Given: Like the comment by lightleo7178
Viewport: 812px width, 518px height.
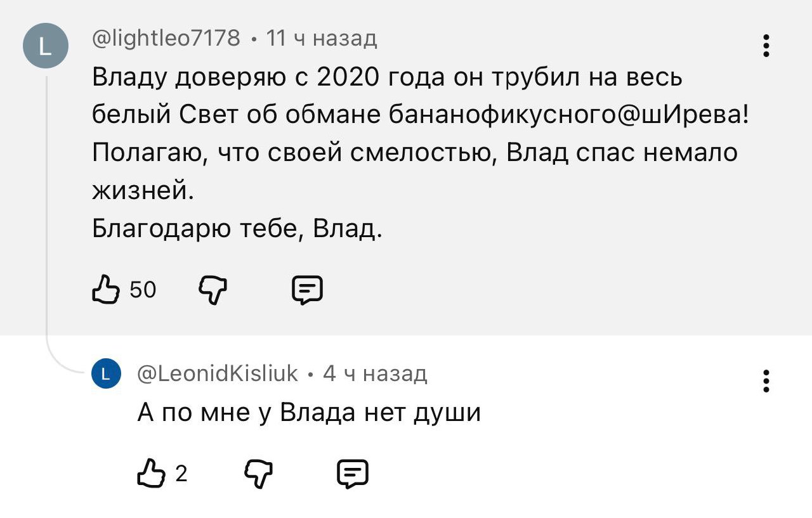Looking at the screenshot, I should (x=106, y=290).
